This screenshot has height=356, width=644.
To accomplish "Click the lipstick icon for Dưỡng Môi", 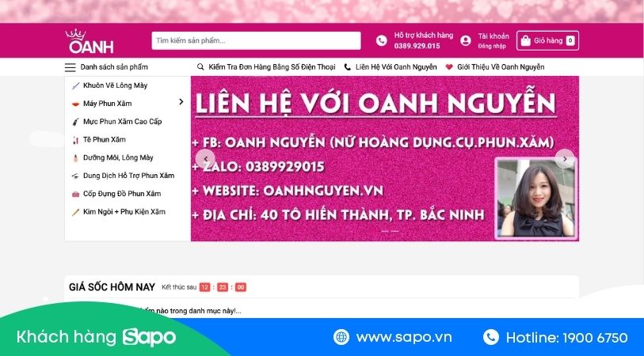I will [x=75, y=158].
